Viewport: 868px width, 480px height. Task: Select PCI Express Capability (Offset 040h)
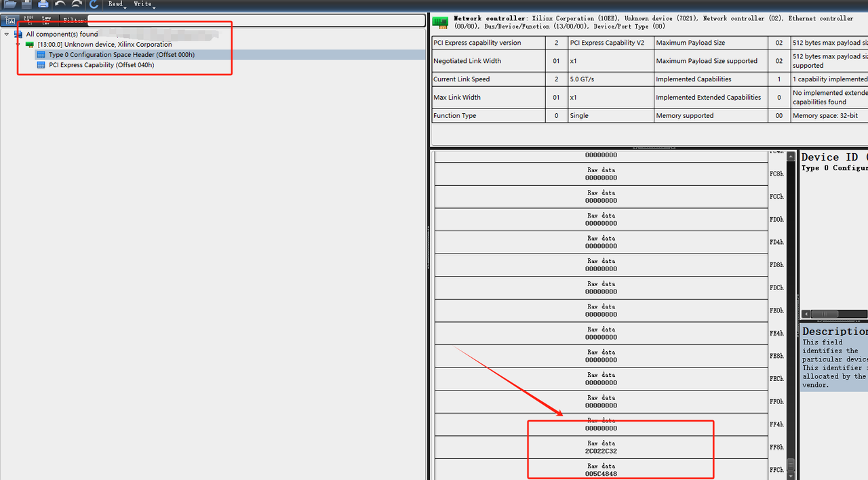(x=101, y=65)
